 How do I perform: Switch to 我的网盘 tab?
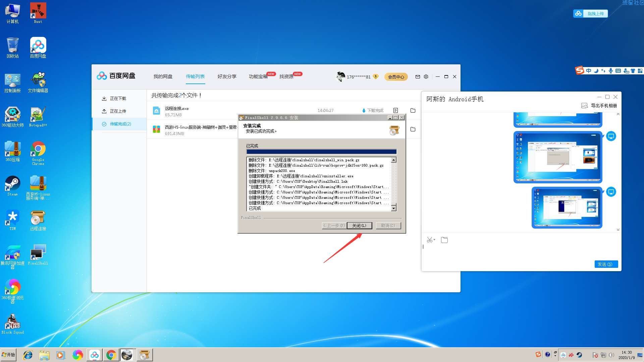tap(163, 77)
